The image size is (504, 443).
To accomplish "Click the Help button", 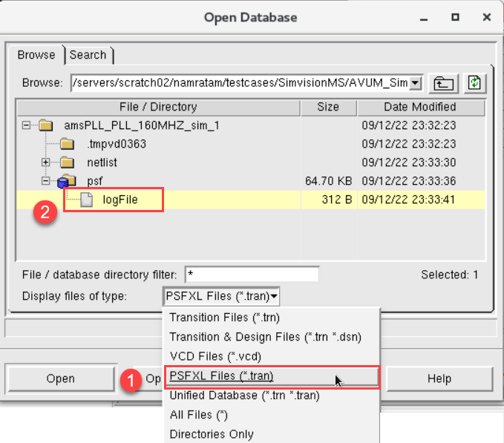I will (x=439, y=378).
